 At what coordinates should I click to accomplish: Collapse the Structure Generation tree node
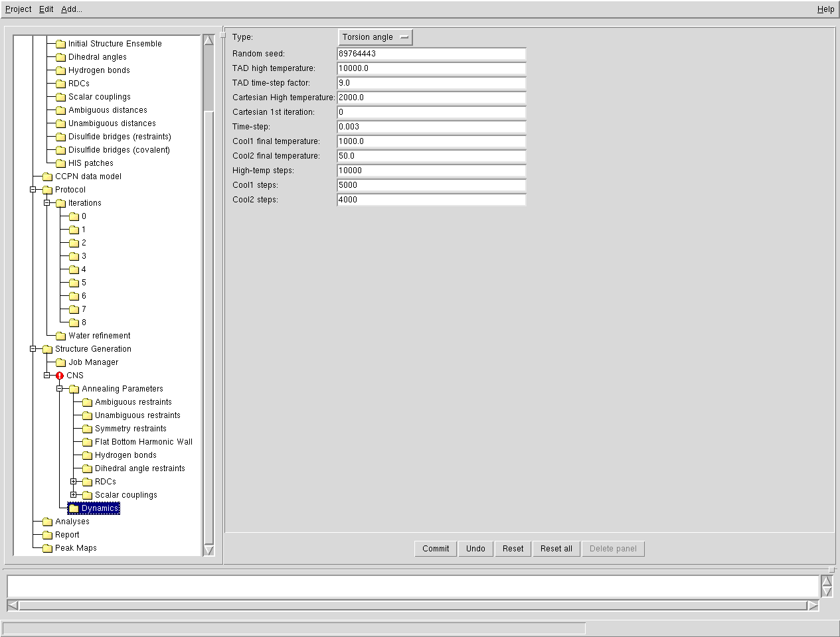pyautogui.click(x=33, y=349)
